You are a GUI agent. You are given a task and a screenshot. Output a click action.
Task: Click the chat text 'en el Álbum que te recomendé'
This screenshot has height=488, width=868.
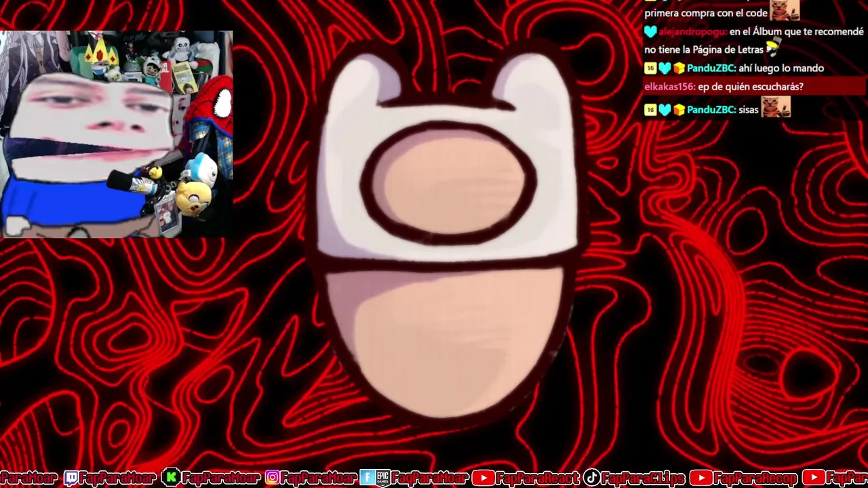(x=797, y=32)
